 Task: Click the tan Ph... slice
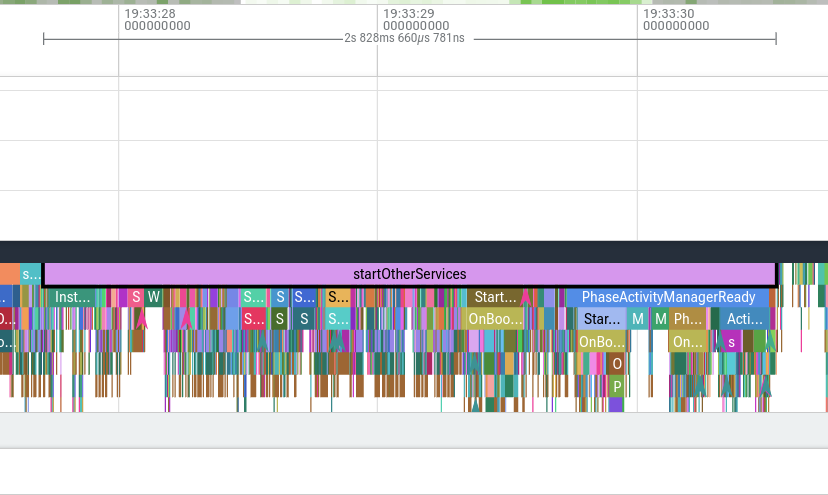click(688, 319)
